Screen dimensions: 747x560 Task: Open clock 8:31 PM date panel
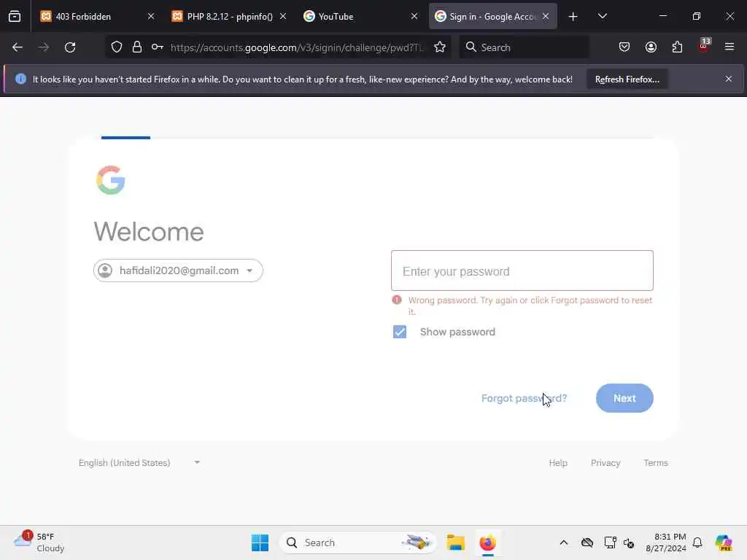point(665,542)
